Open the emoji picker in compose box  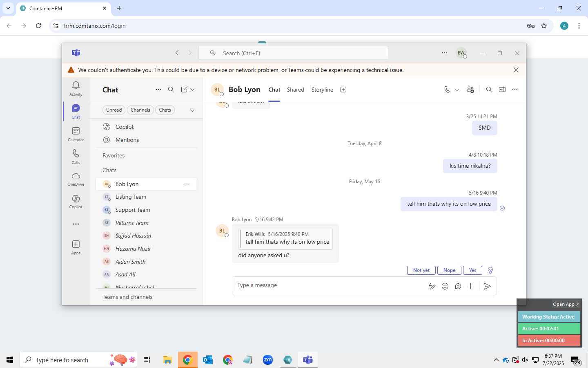[445, 286]
